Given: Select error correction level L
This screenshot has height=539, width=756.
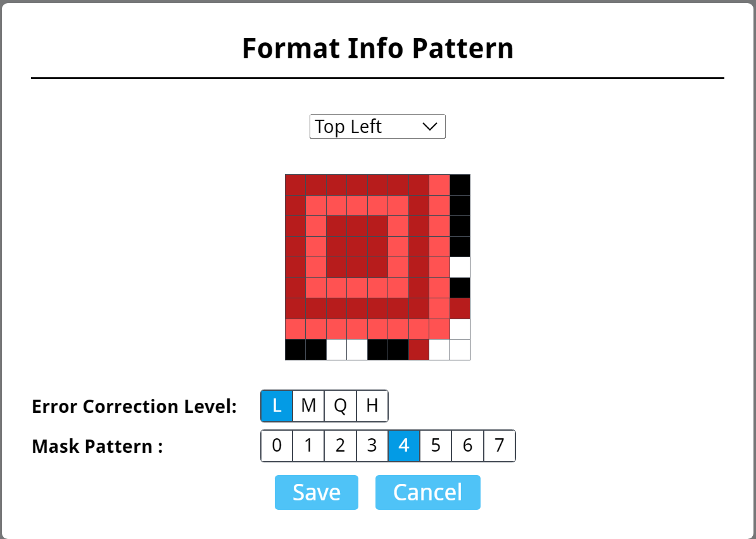Looking at the screenshot, I should tap(277, 406).
